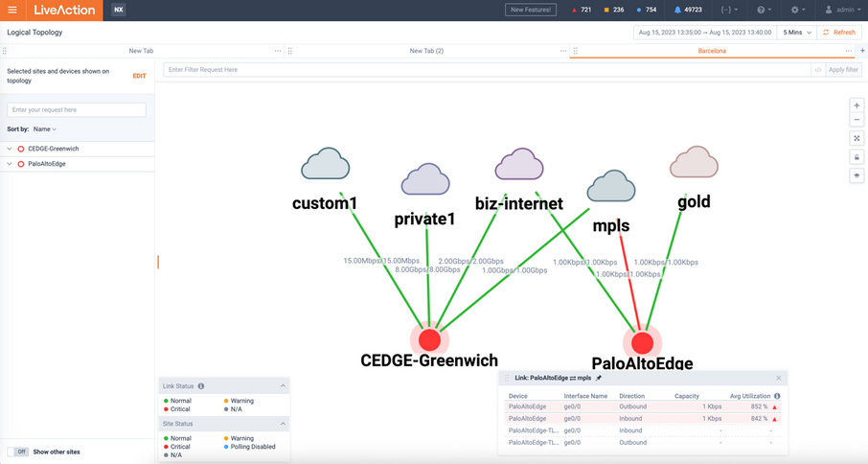
Task: Open the date time range picker
Action: 705,33
